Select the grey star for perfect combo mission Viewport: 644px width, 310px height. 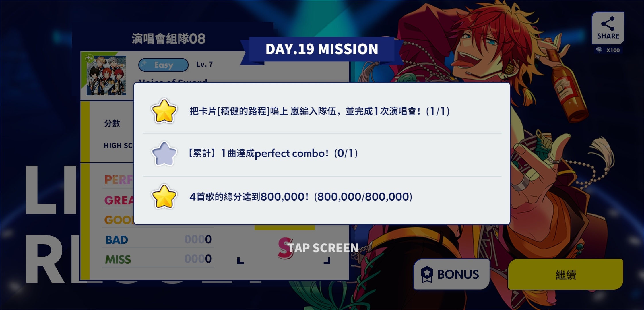(x=164, y=154)
